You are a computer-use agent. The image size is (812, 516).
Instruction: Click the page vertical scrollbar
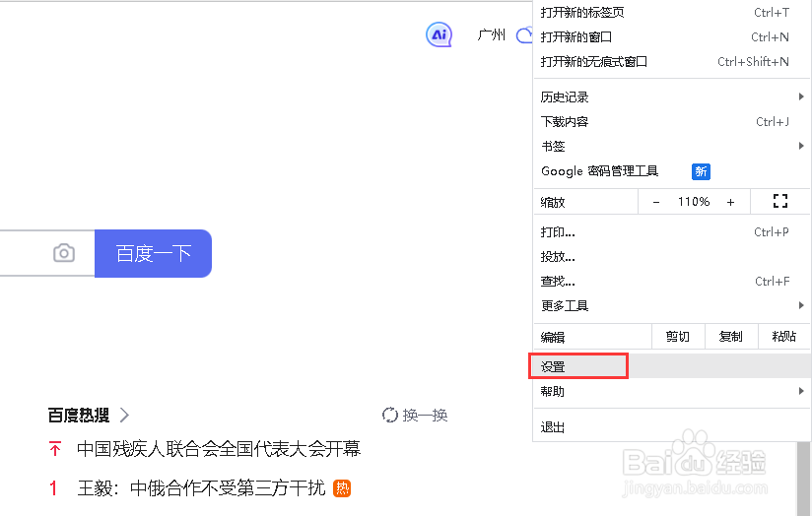coord(803,479)
